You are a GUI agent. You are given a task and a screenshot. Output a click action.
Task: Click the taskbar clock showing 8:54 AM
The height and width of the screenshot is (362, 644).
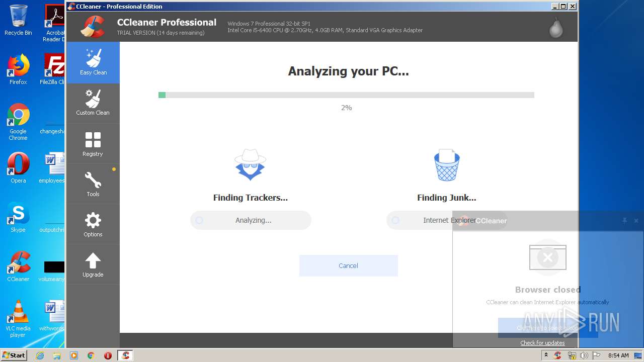[x=618, y=355]
